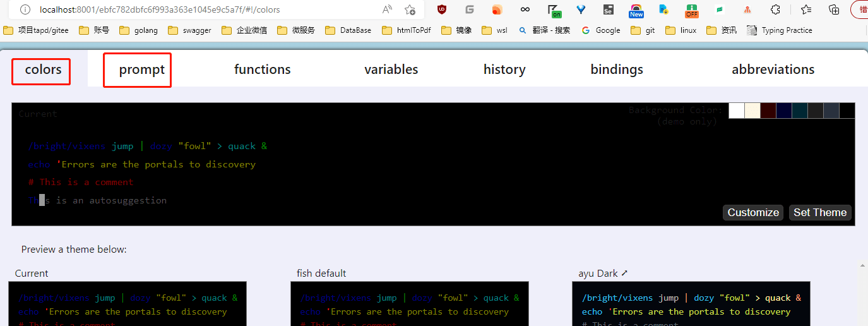Open the Collections icon
The height and width of the screenshot is (326, 868).
tap(834, 9)
